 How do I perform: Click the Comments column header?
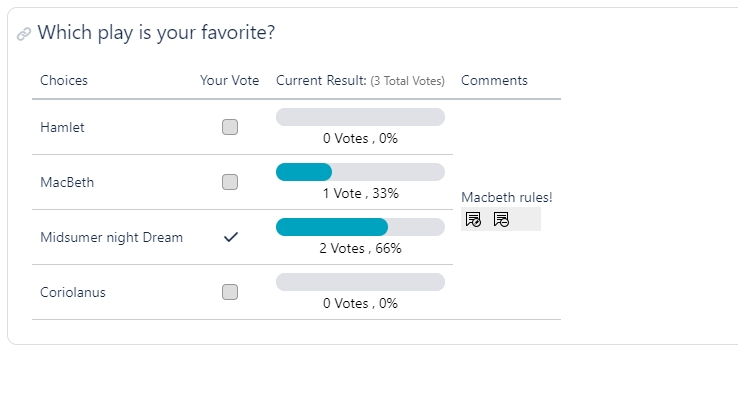(494, 80)
